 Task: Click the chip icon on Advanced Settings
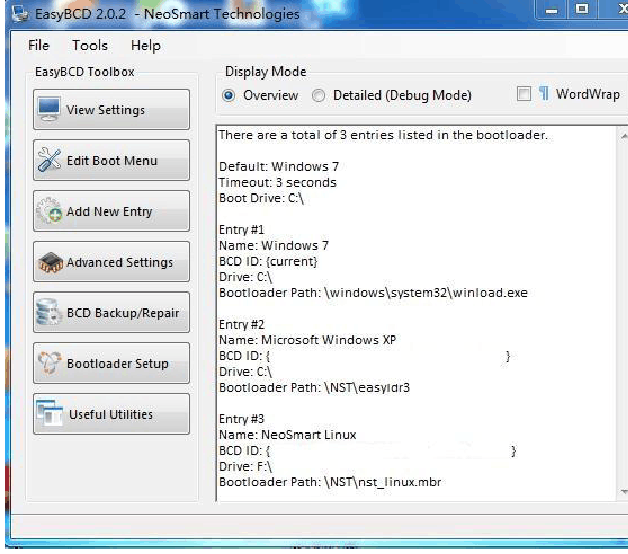click(x=50, y=262)
